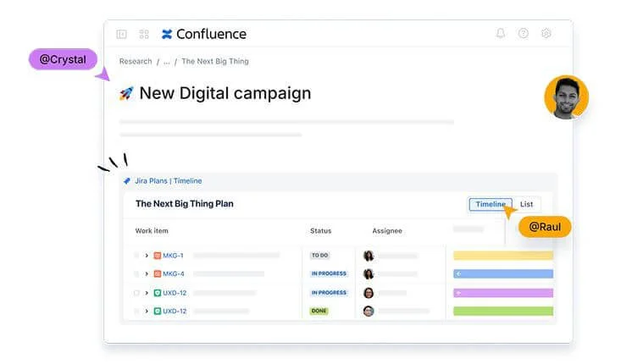643x364 pixels.
Task: Expand the MKG-4 row chevron
Action: click(x=147, y=273)
